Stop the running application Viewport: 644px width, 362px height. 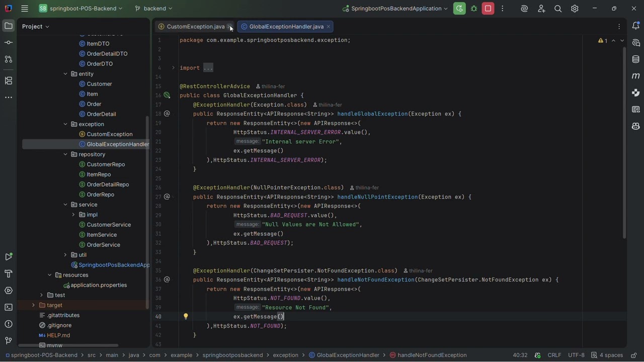click(x=488, y=9)
